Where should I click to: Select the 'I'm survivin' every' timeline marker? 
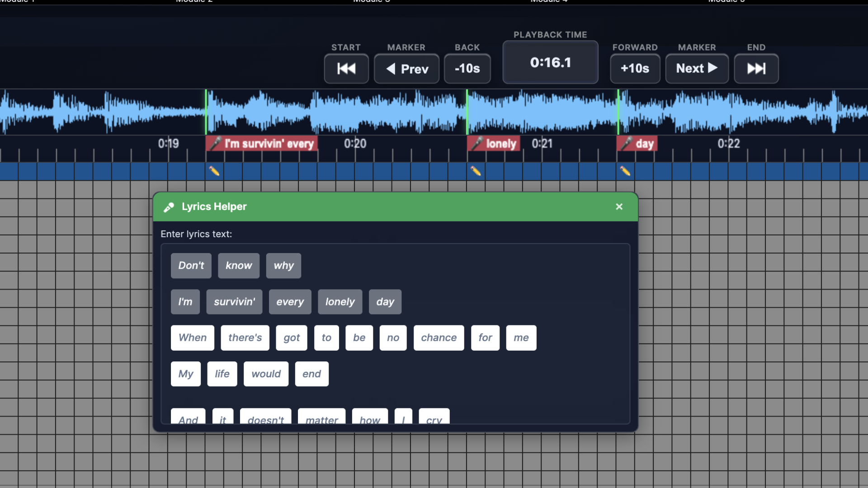coord(261,143)
